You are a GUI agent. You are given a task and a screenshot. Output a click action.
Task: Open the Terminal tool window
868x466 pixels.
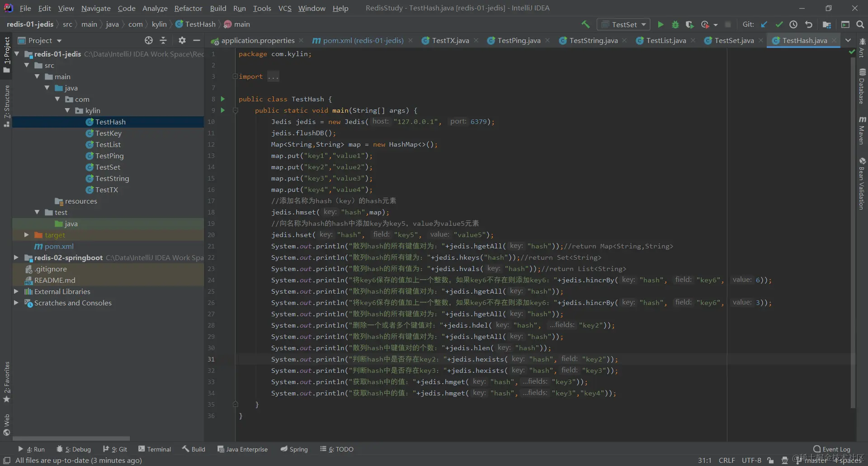[155, 449]
